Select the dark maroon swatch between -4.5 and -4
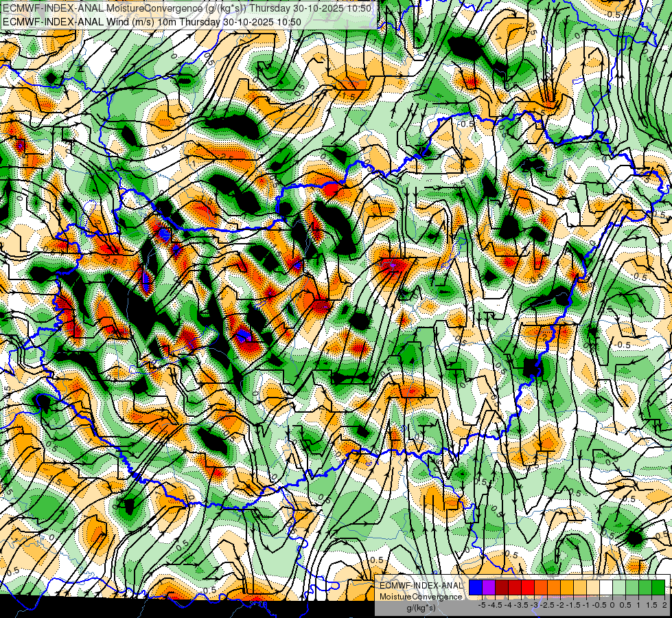 (502, 588)
